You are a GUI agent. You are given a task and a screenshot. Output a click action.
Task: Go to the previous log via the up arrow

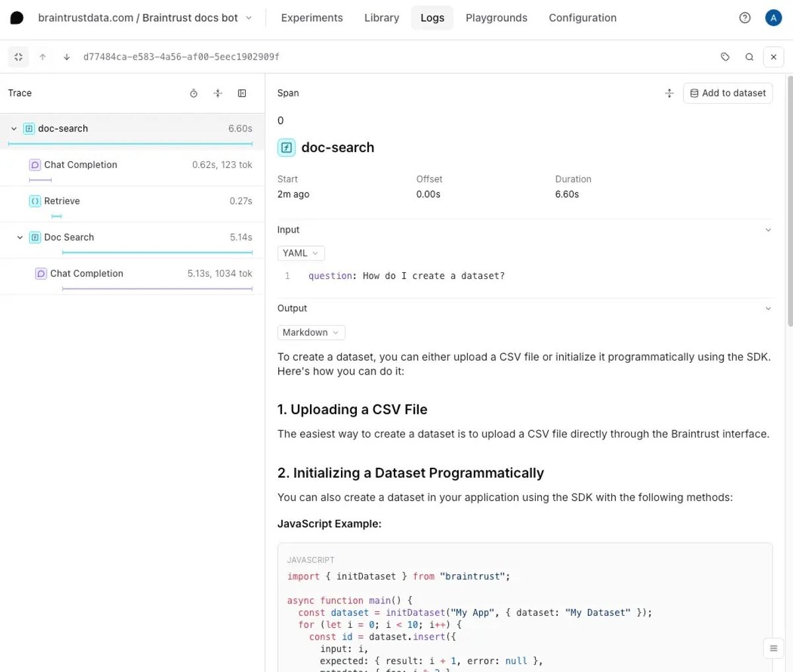tap(42, 57)
